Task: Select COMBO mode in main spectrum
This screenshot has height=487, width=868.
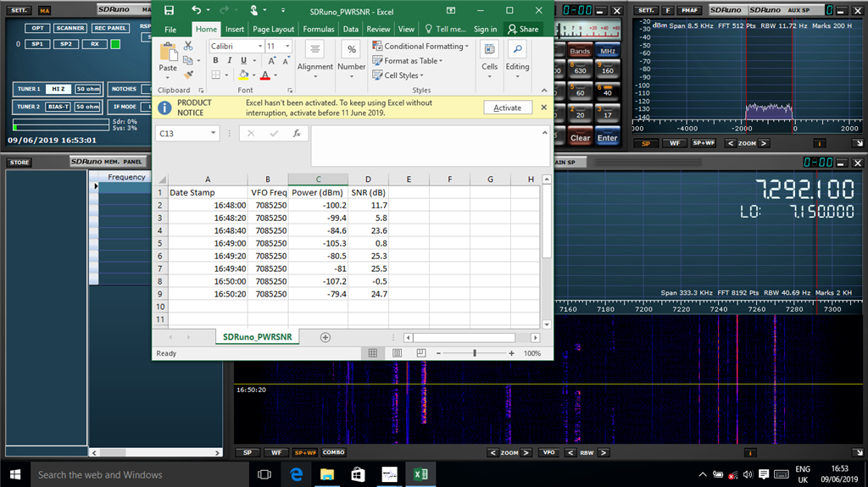Action: point(334,452)
